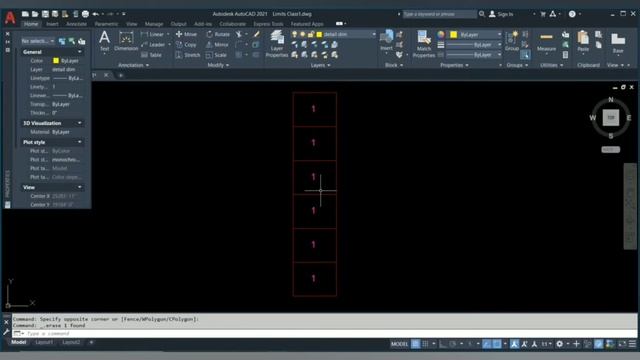Activate the Rotate tool

(x=218, y=34)
